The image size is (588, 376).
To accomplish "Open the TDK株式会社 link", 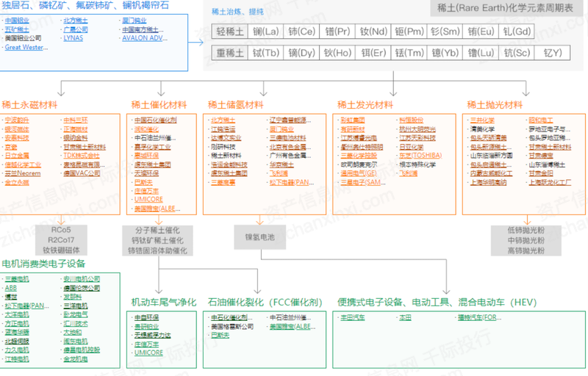I will click(82, 156).
